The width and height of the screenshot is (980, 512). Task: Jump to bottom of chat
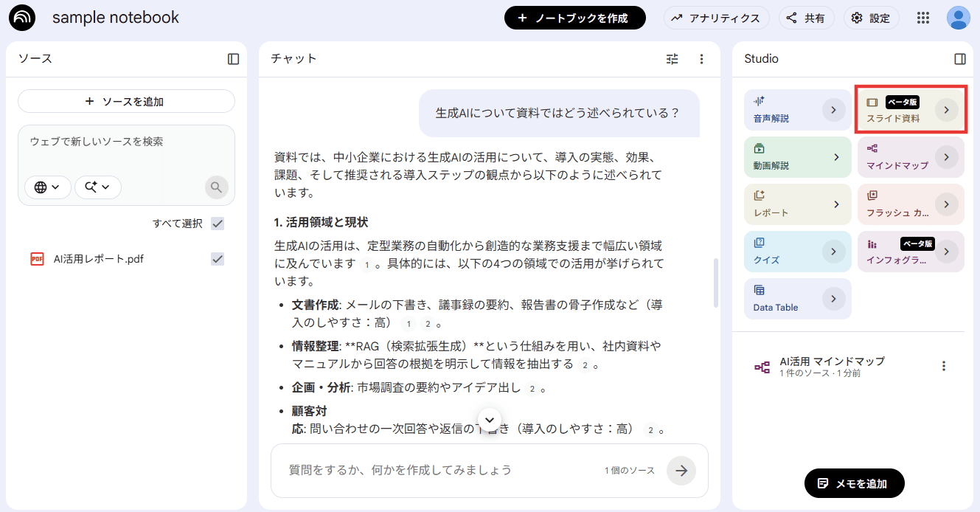click(490, 420)
